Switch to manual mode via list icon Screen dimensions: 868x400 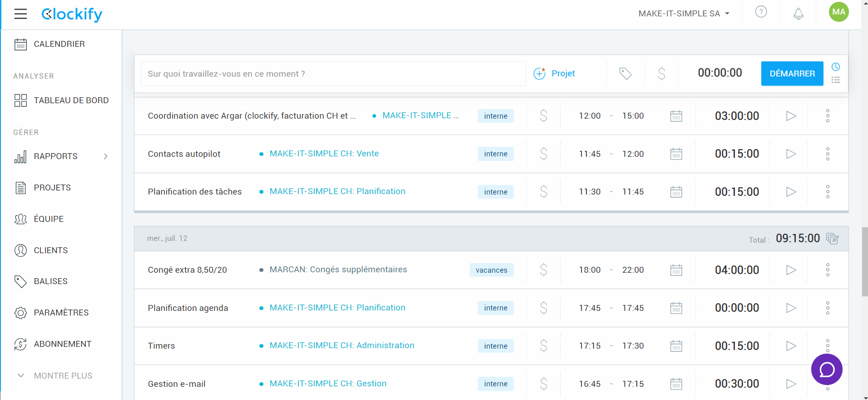coord(835,80)
